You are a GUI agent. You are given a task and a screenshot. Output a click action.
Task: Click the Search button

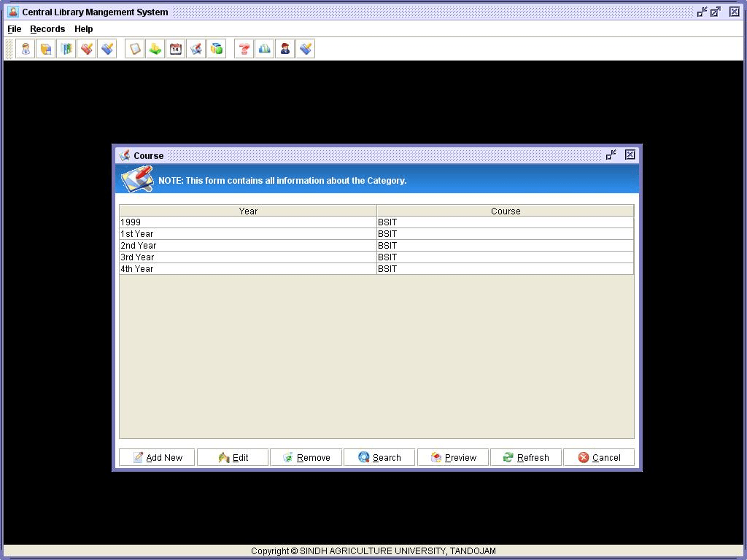tap(379, 457)
